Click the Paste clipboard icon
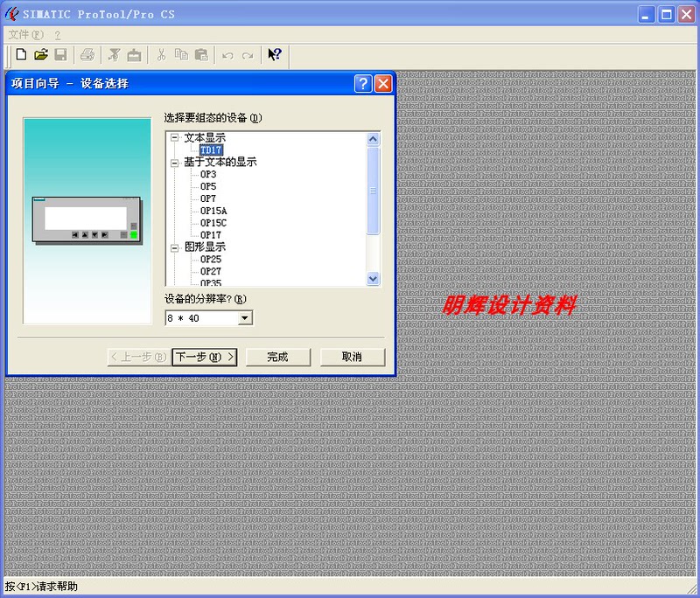 pos(201,55)
